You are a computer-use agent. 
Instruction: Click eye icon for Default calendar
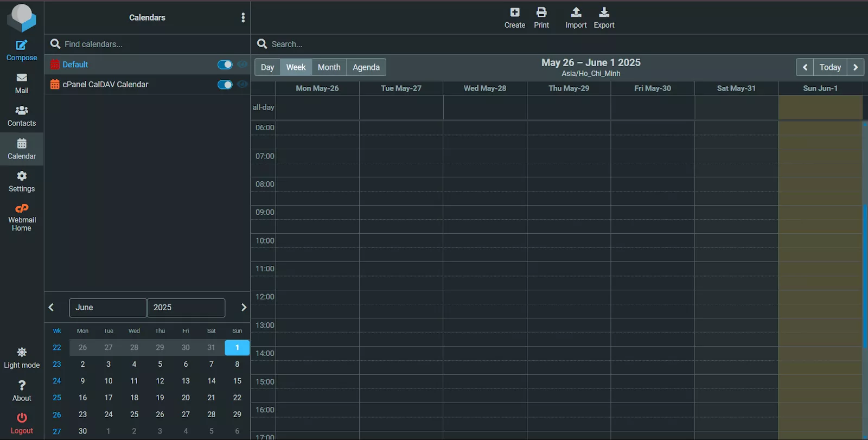242,65
